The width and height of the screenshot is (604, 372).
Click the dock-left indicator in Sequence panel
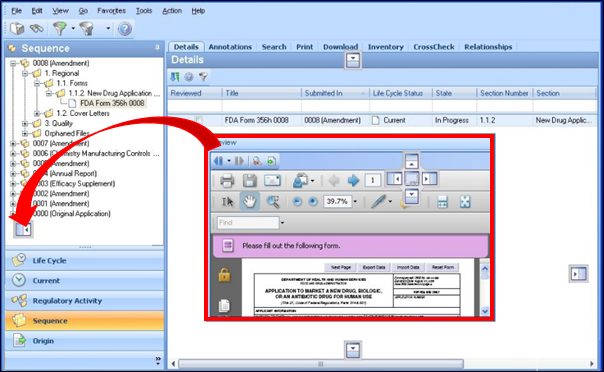(23, 230)
